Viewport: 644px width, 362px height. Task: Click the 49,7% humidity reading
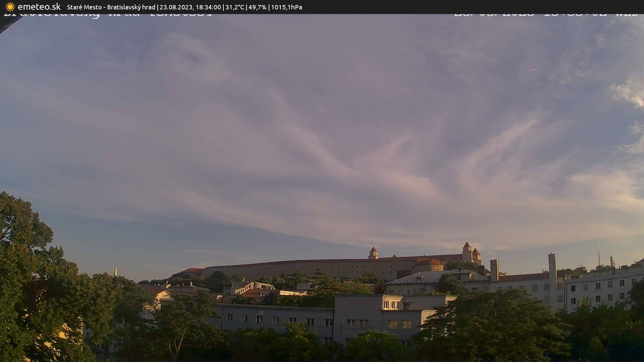click(257, 7)
